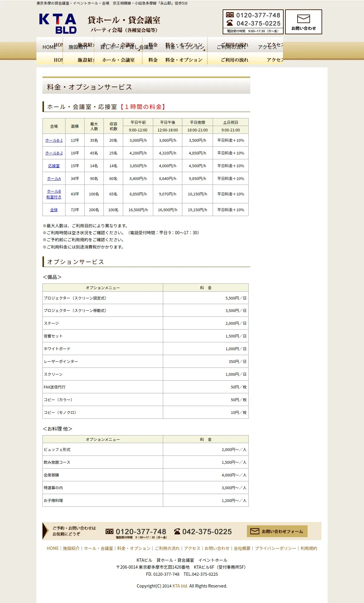
Task: Open the ホールB-2 venue link
Action: pyautogui.click(x=54, y=153)
